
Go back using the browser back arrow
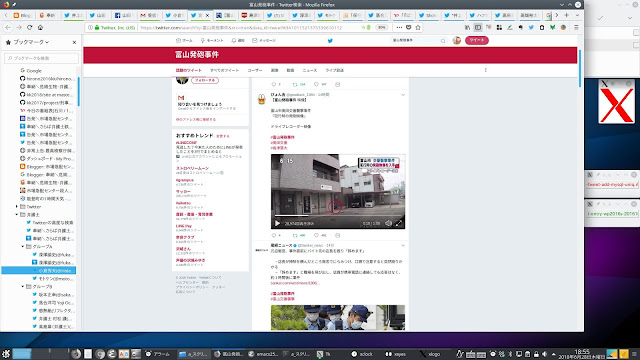click(x=8, y=27)
